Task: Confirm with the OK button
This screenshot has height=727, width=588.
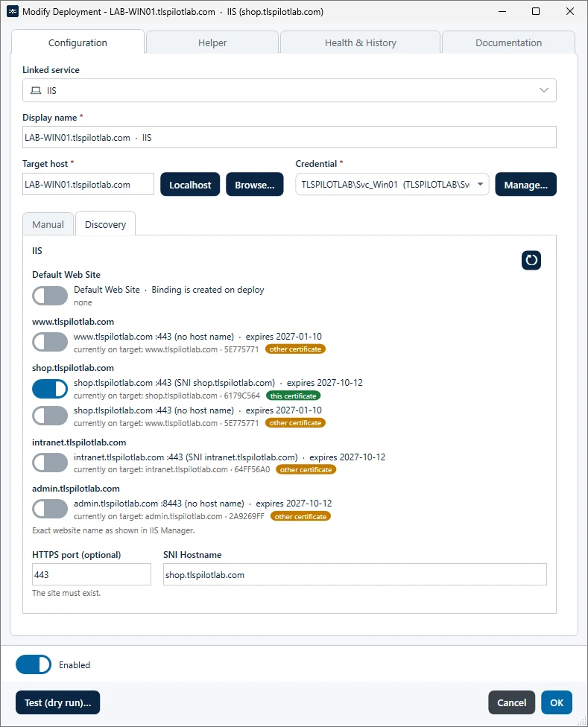Action: [557, 702]
